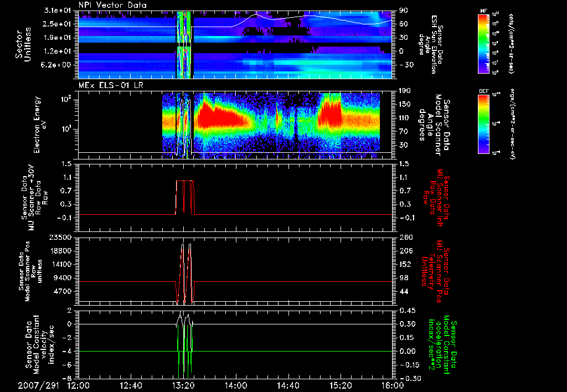Click the 2.5e+01 sector tick label
This screenshot has width=567, height=392.
coord(58,24)
